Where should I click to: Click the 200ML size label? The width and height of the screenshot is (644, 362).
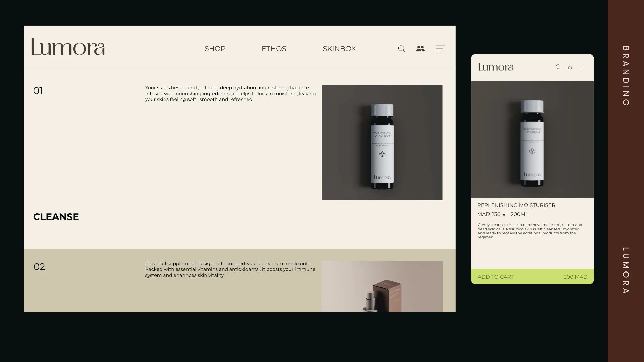[519, 214]
